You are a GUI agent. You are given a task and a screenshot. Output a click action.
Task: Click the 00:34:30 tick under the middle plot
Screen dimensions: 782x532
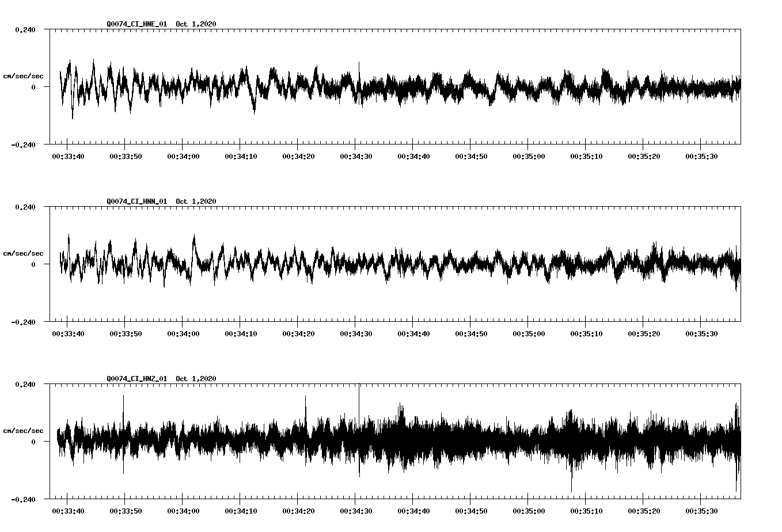tap(357, 332)
